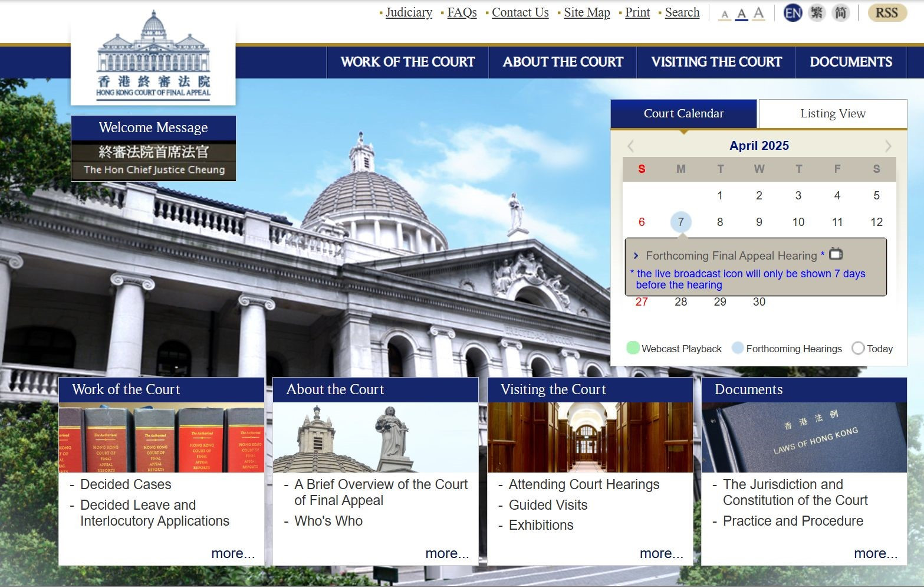Screen dimensions: 924x587
Task: Go to previous month in calendar
Action: click(x=631, y=146)
